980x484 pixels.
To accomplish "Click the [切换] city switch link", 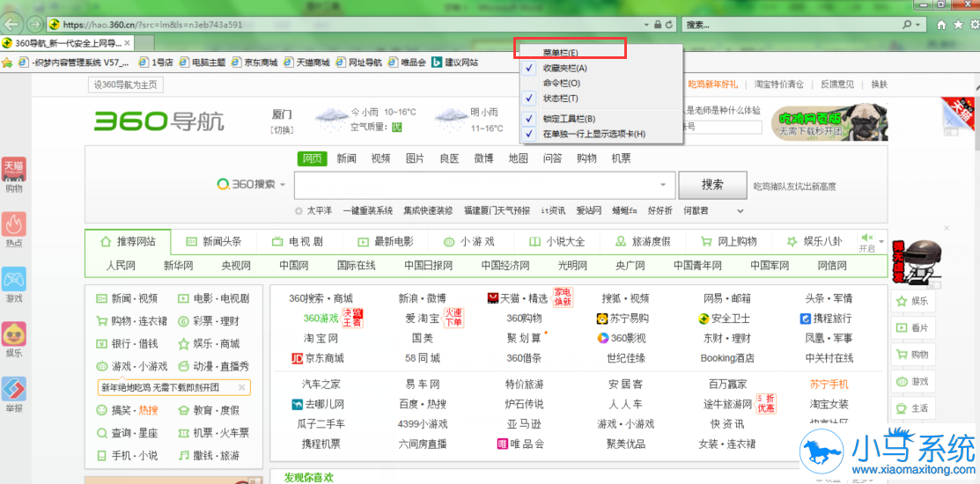I will pos(282,130).
